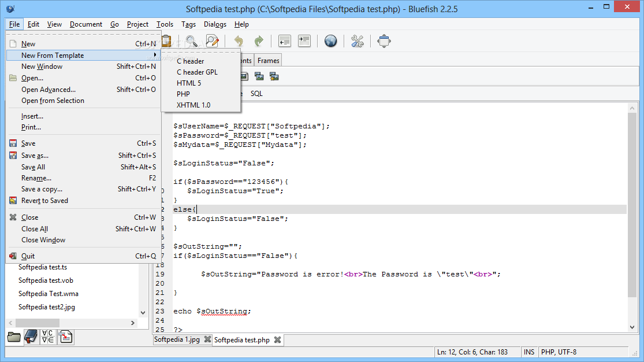Image resolution: width=644 pixels, height=362 pixels.
Task: Open the snippets panel icon
Action: click(65, 337)
